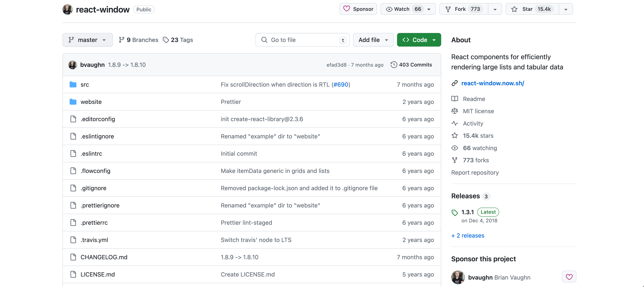Click the Sponsor heart button
This screenshot has height=287, width=644.
[358, 9]
